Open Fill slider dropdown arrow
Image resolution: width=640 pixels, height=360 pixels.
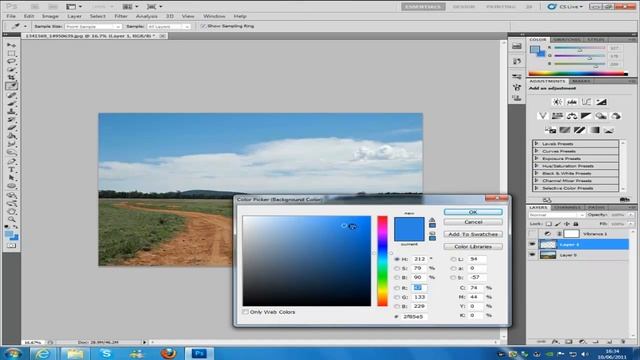click(631, 224)
